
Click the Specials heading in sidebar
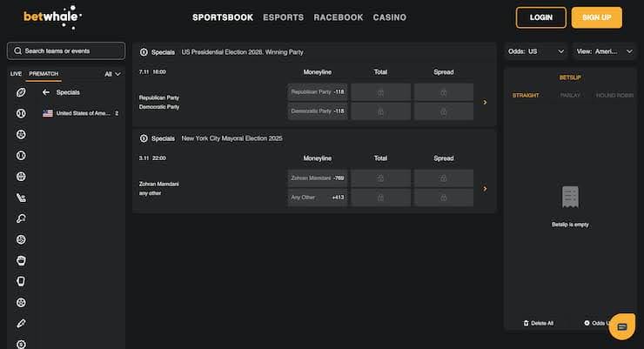[x=68, y=92]
